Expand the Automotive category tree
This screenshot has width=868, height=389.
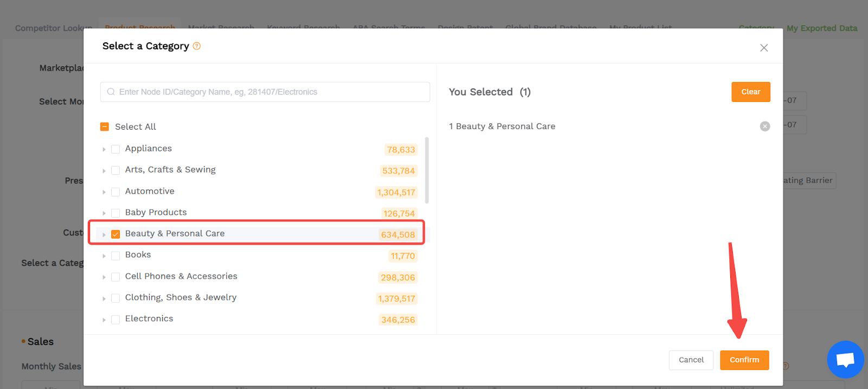(104, 192)
